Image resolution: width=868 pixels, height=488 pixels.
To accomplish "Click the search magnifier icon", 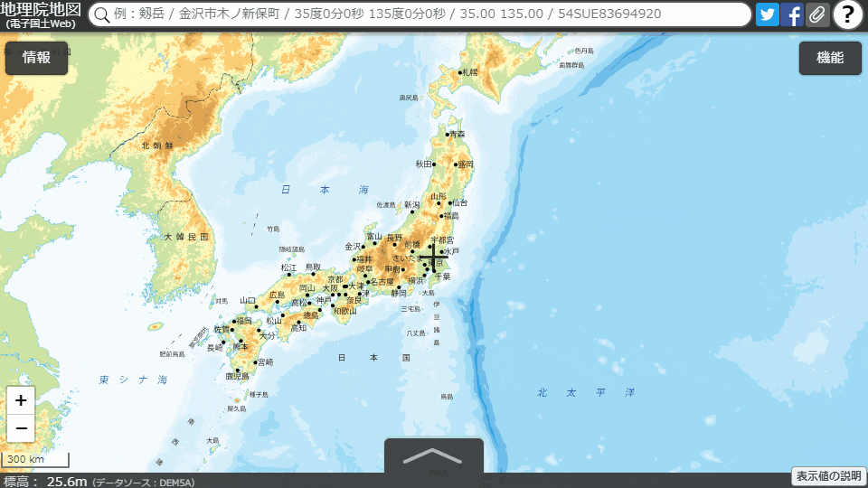I will (x=102, y=14).
